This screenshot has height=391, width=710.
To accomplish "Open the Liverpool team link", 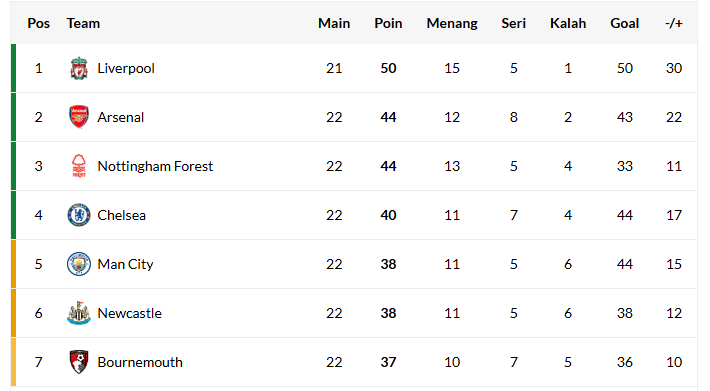I will [126, 68].
